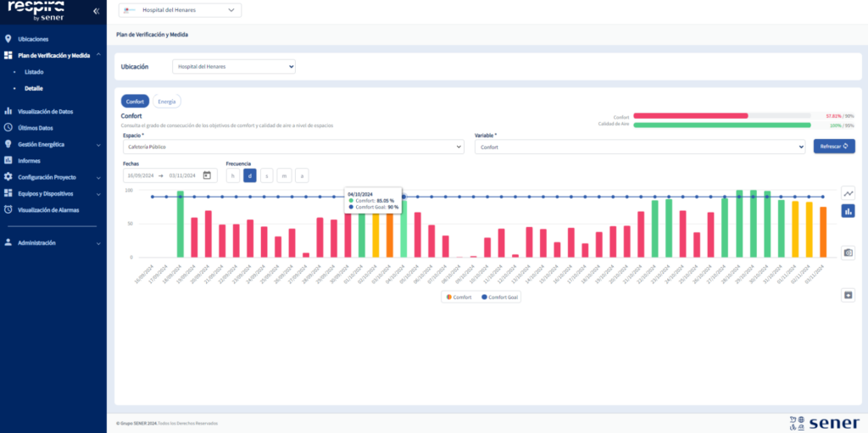Set frequency to weekly 's'
The height and width of the screenshot is (433, 868).
pos(267,175)
